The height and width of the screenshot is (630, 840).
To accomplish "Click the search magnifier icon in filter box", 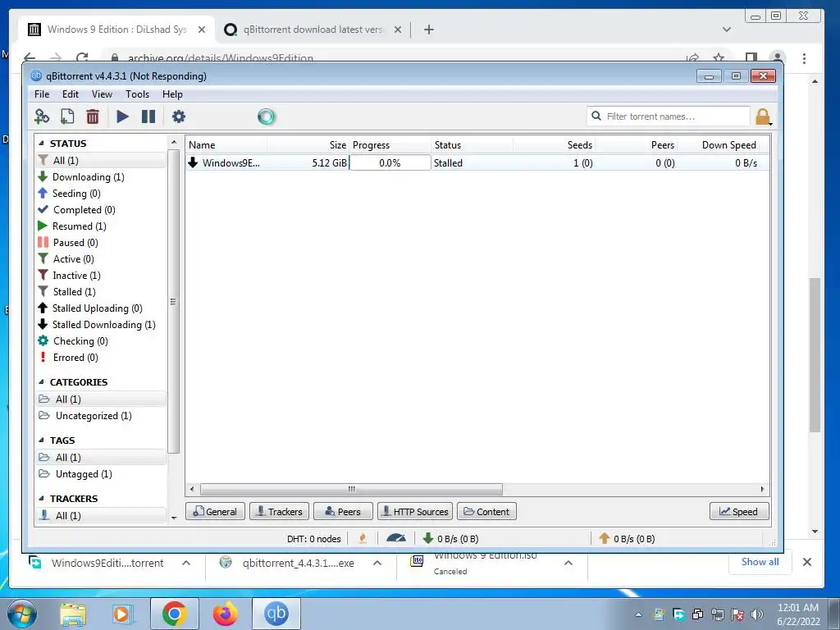I will (x=596, y=116).
